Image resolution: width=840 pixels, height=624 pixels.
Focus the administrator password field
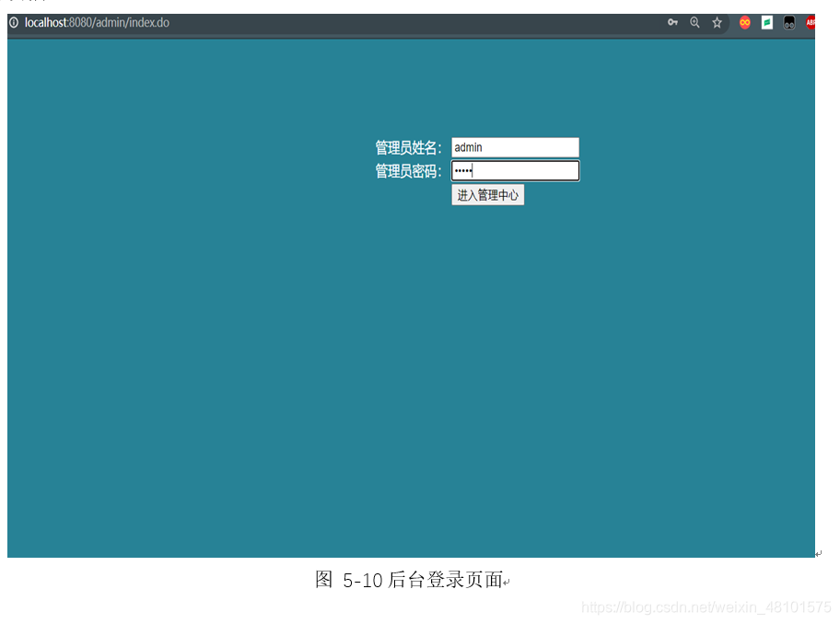(x=516, y=170)
